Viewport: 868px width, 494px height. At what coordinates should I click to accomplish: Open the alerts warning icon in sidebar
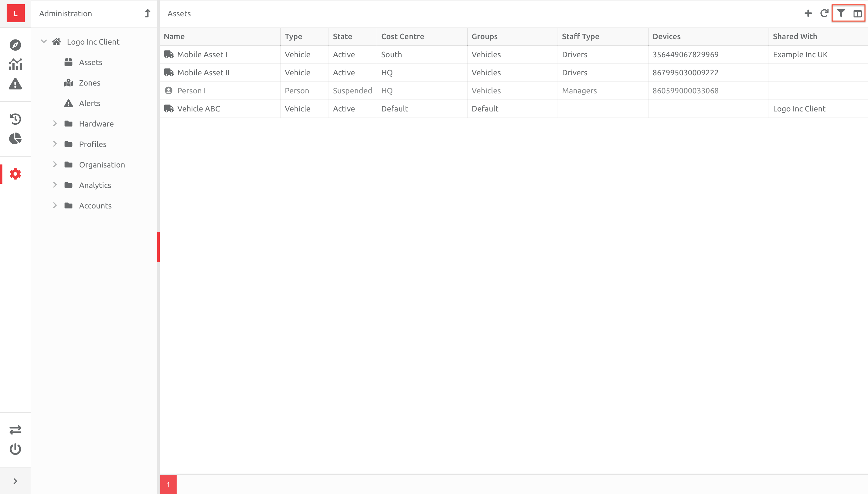(15, 84)
